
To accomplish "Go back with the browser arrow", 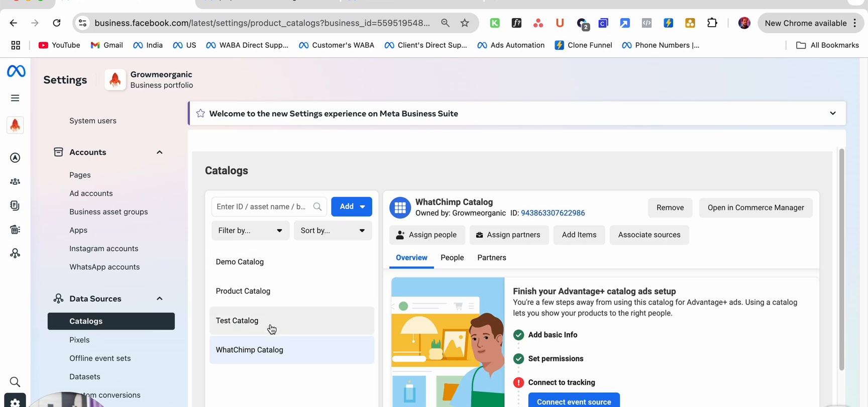I will [14, 23].
